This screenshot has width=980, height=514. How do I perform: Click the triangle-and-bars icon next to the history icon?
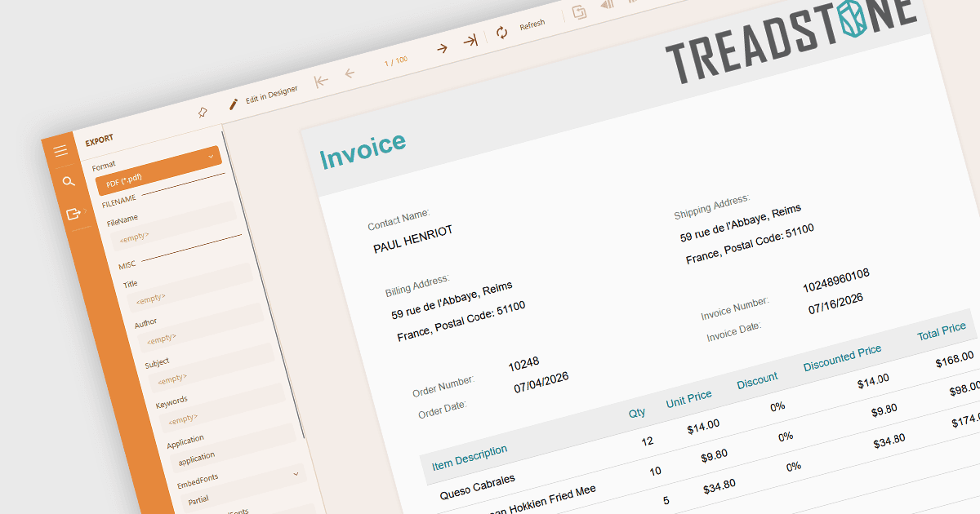(607, 5)
